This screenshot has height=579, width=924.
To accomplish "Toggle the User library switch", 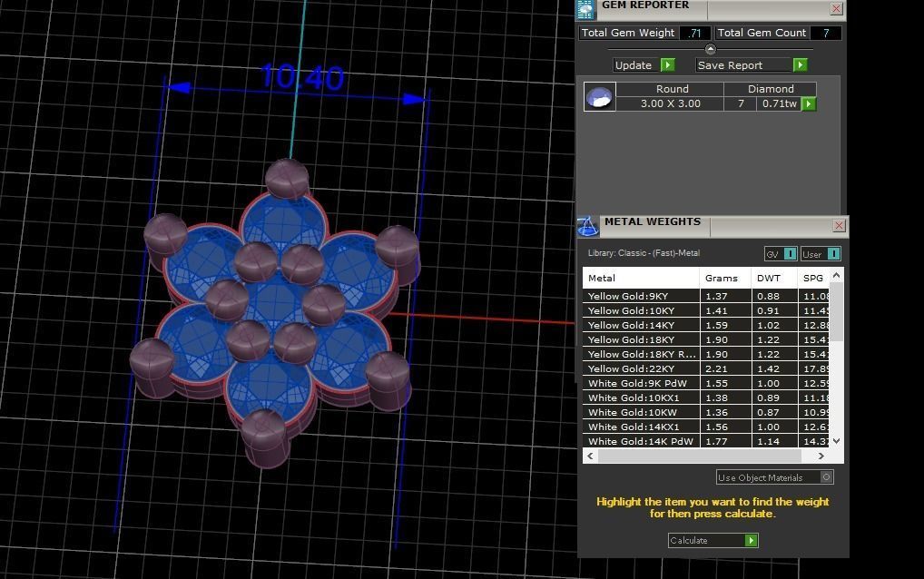I will (x=821, y=254).
